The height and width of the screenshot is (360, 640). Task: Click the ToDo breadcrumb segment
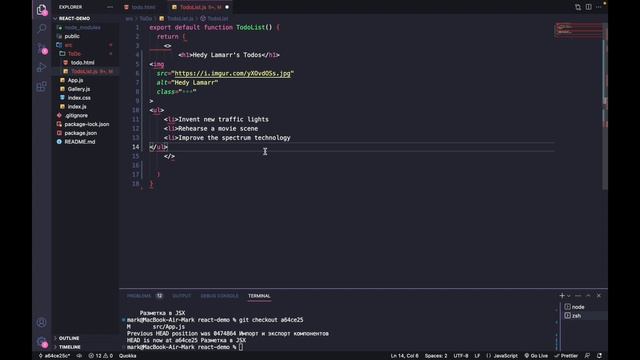point(146,19)
